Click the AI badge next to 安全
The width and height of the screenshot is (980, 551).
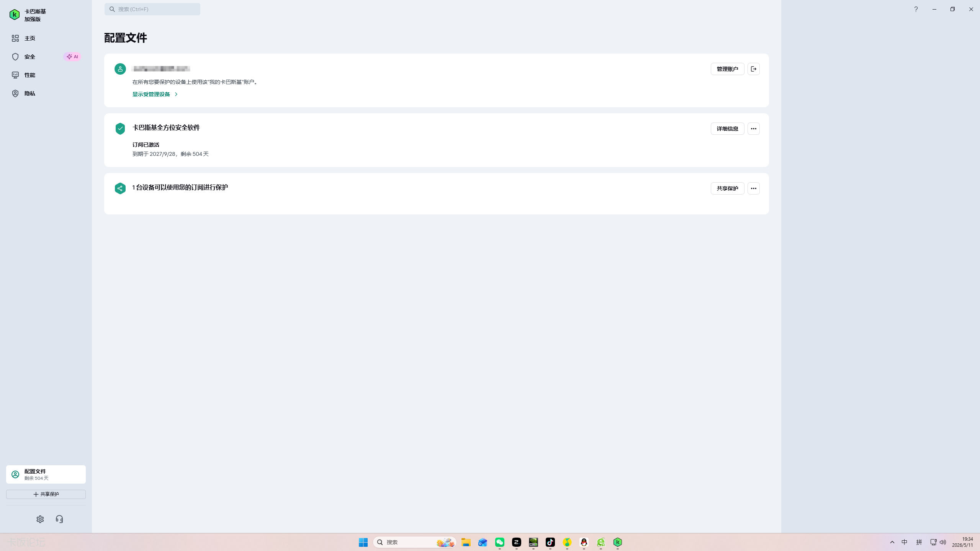click(72, 57)
